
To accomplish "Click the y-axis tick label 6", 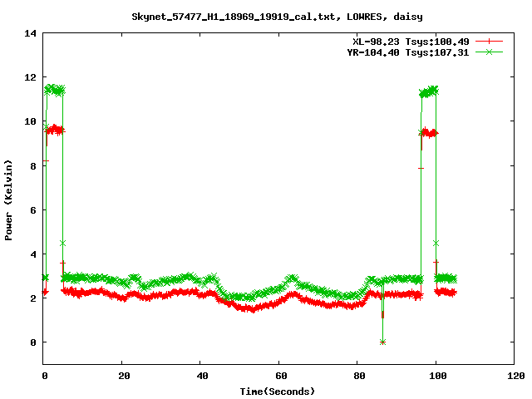I will (33, 210).
